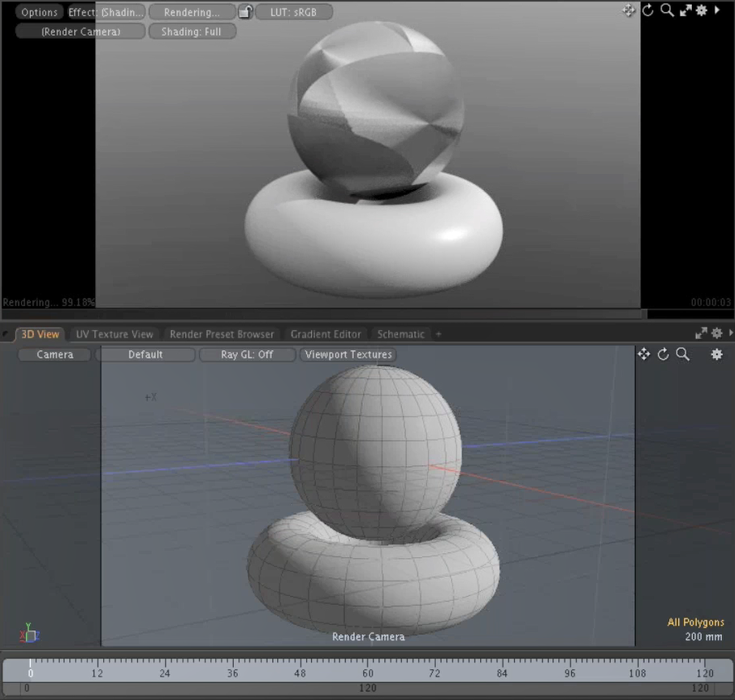This screenshot has width=735, height=700.
Task: Click the rotate icon in the render preview
Action: click(647, 11)
